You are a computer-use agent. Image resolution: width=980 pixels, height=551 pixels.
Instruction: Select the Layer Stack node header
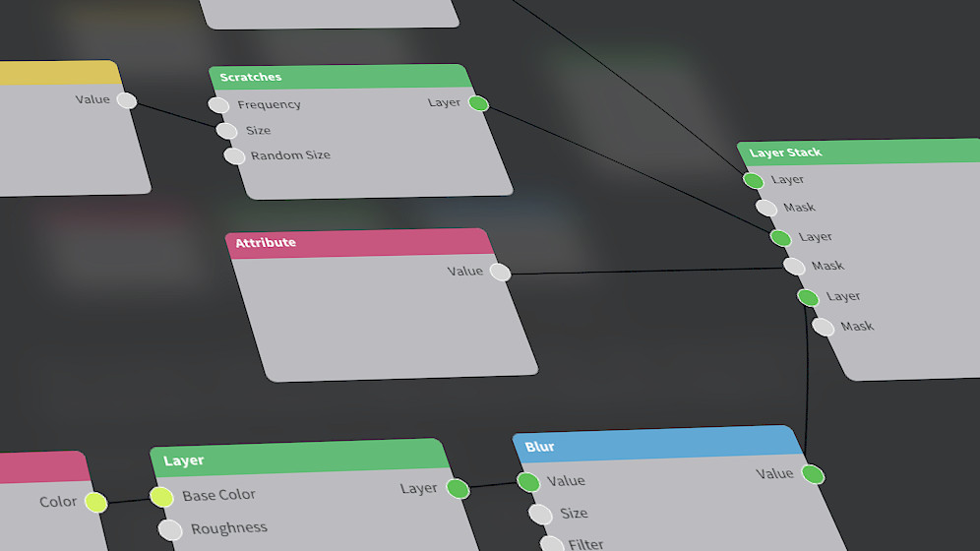tap(859, 152)
